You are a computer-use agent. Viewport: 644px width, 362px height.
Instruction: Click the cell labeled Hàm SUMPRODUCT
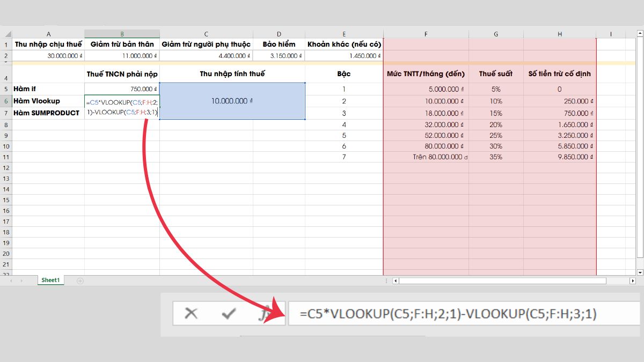tap(48, 113)
